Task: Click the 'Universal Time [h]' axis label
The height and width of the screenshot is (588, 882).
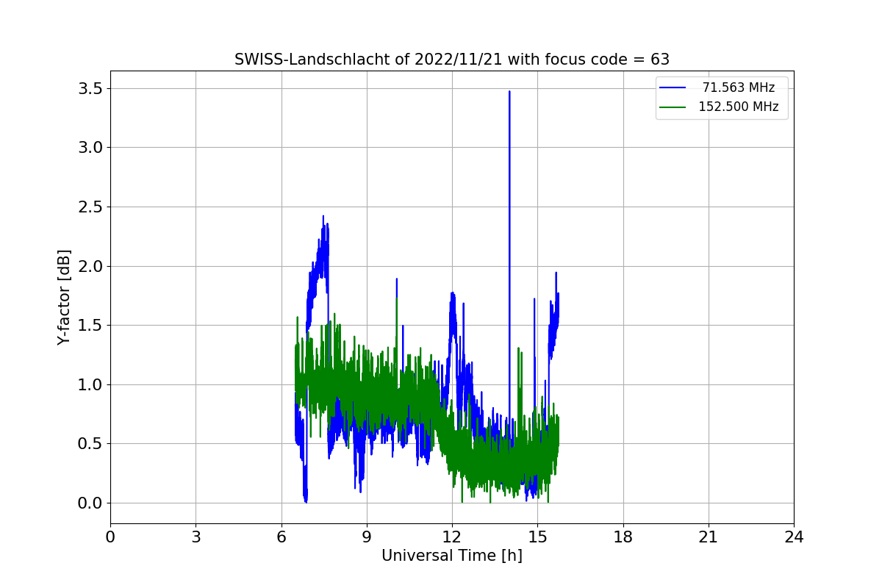Action: (x=452, y=556)
